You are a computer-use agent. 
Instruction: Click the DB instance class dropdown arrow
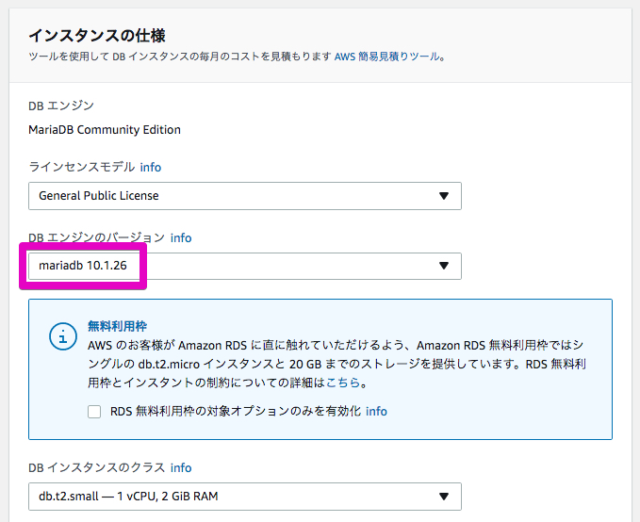[444, 496]
